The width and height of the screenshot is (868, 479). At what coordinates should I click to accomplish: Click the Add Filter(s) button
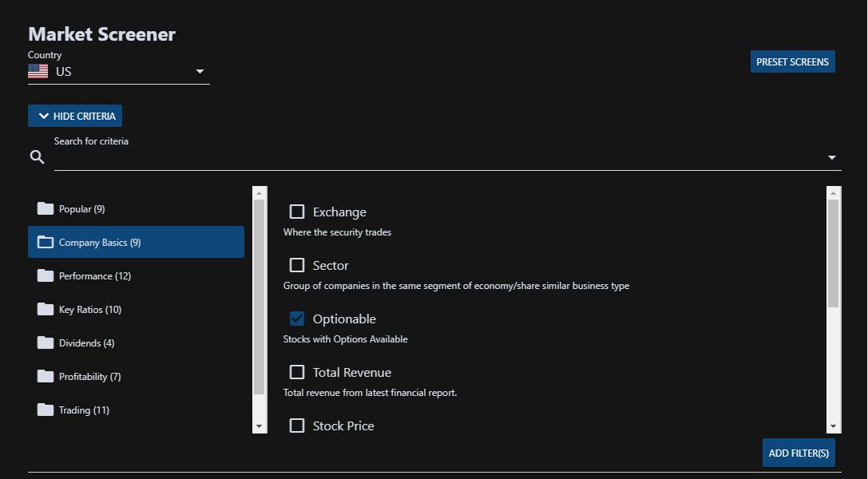pyautogui.click(x=799, y=453)
